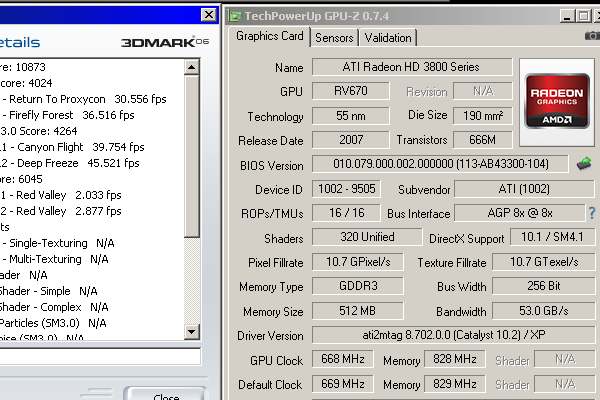Click the ROPs/TMUs value 16 / 16
Image resolution: width=600 pixels, height=400 pixels.
(x=346, y=213)
